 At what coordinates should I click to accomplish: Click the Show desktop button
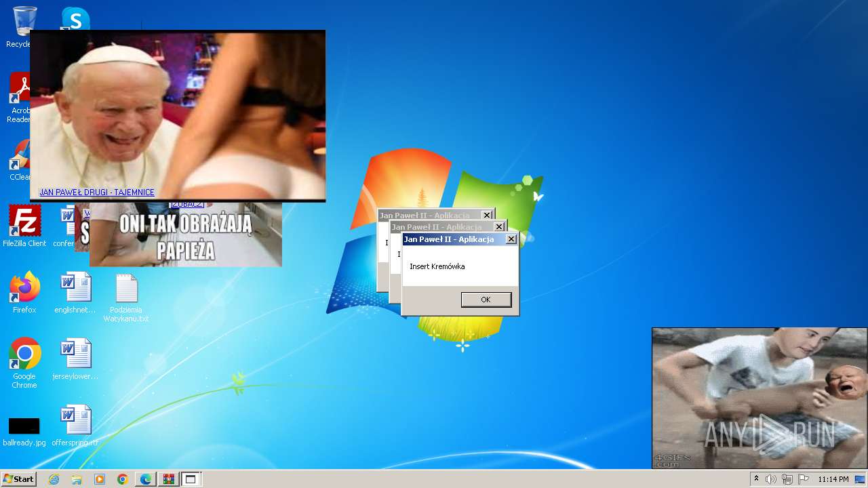861,479
